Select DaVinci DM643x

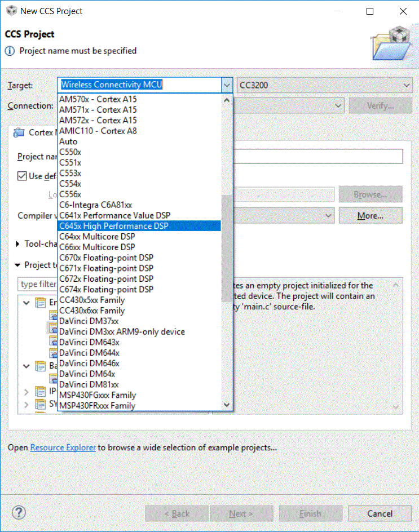[139, 342]
